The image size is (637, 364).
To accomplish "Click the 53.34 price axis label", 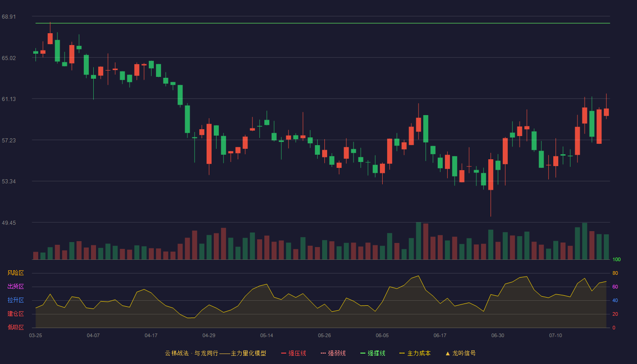I will (9, 181).
